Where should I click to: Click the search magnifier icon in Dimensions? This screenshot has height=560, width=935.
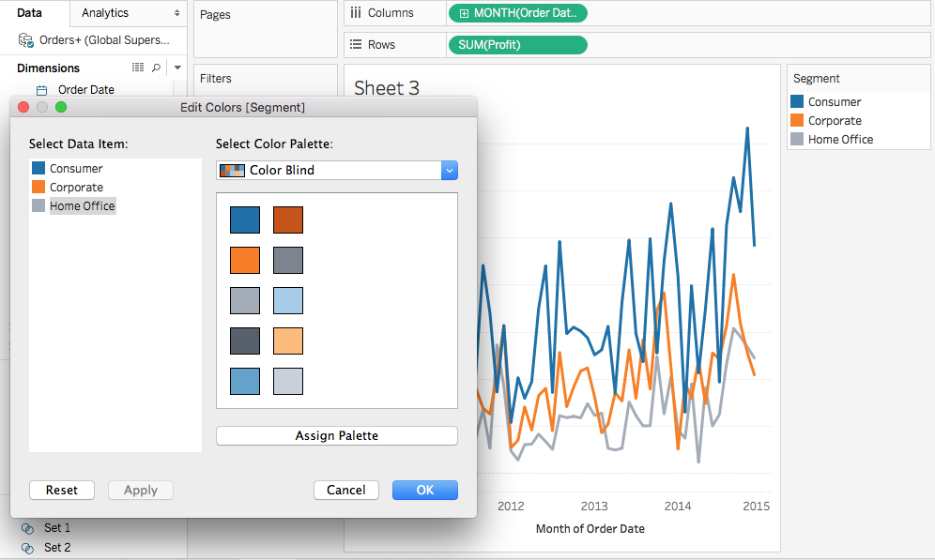(156, 68)
